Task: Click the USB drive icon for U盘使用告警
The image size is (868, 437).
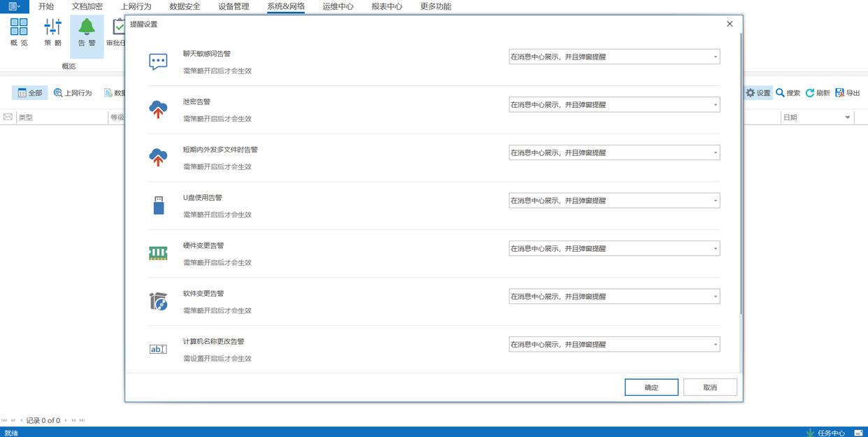Action: 159,205
